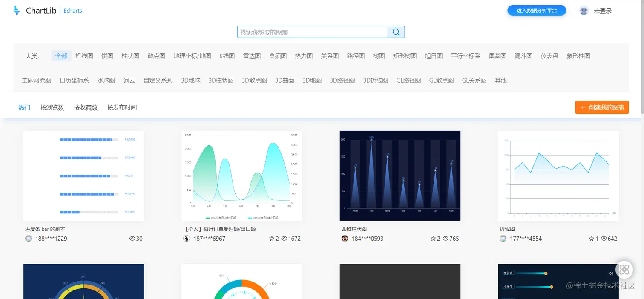644x299 pixels.
Task: Open 折线图 chart thumbnail
Action: (558, 176)
